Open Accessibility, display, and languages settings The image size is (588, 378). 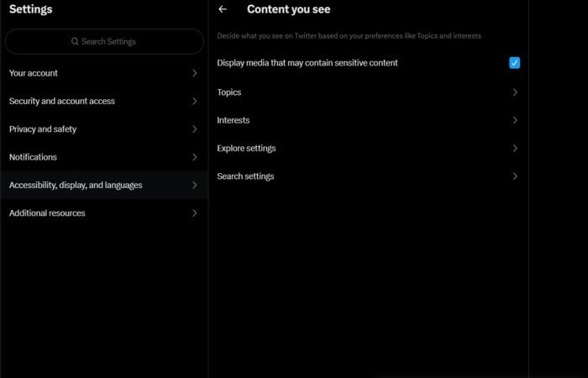click(104, 185)
